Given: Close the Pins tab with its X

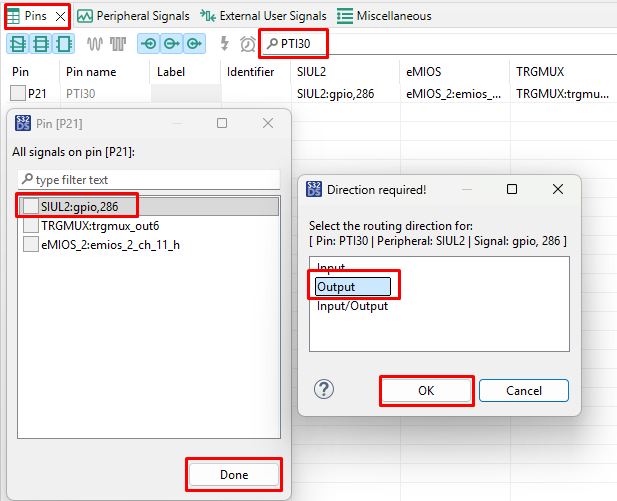Looking at the screenshot, I should pyautogui.click(x=60, y=16).
